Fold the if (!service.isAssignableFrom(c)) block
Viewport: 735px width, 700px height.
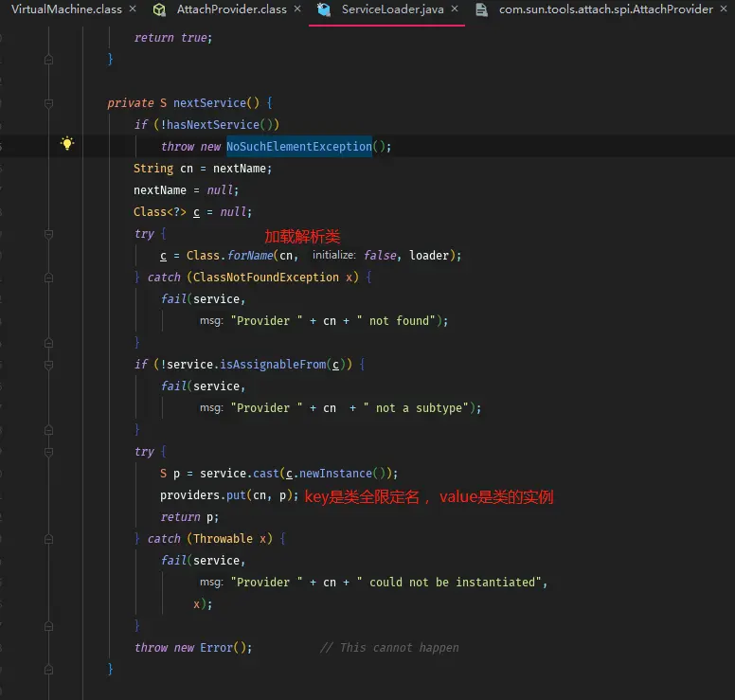48,365
